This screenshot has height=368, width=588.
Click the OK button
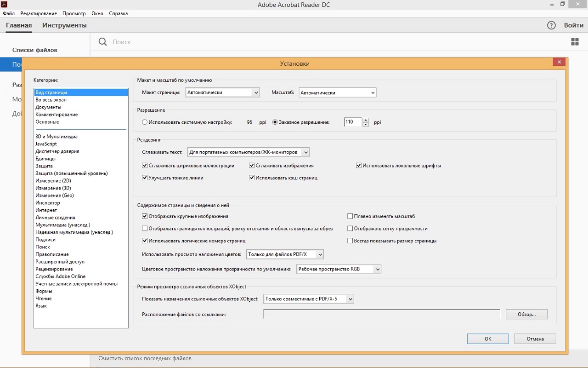tap(487, 339)
